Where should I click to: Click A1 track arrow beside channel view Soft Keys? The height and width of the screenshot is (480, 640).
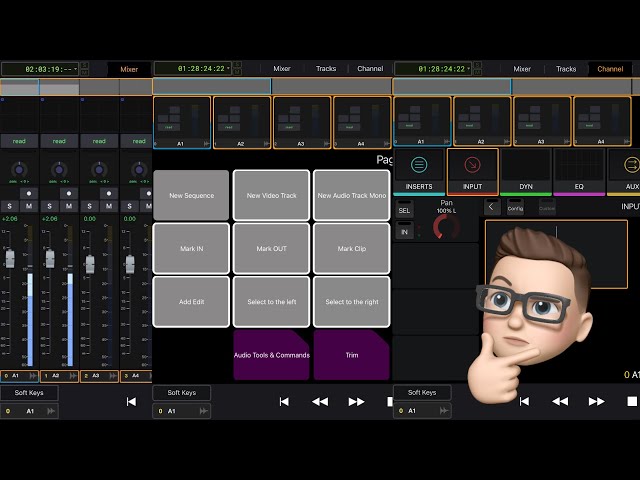(x=444, y=411)
